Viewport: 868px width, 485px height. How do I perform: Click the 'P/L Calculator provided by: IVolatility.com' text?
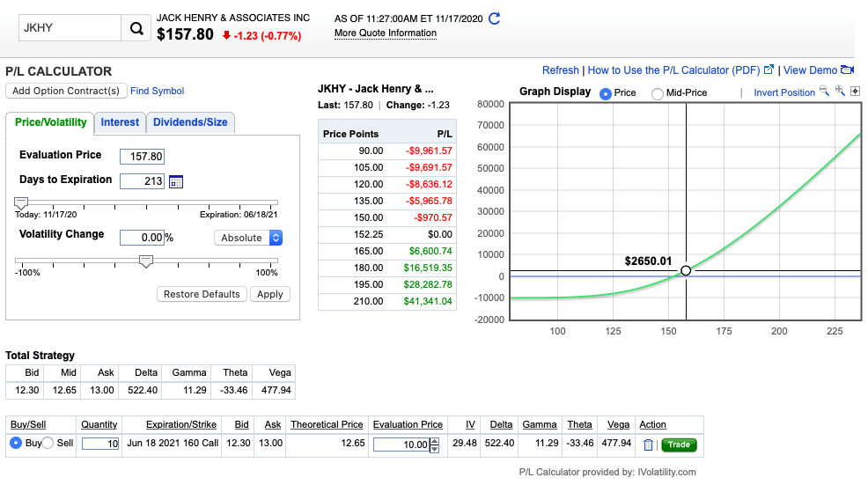[607, 473]
